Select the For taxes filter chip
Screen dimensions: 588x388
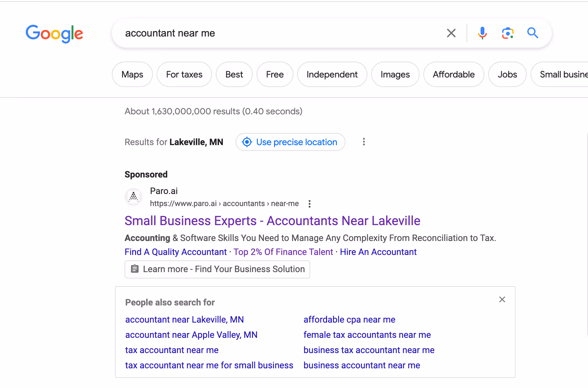coord(184,74)
